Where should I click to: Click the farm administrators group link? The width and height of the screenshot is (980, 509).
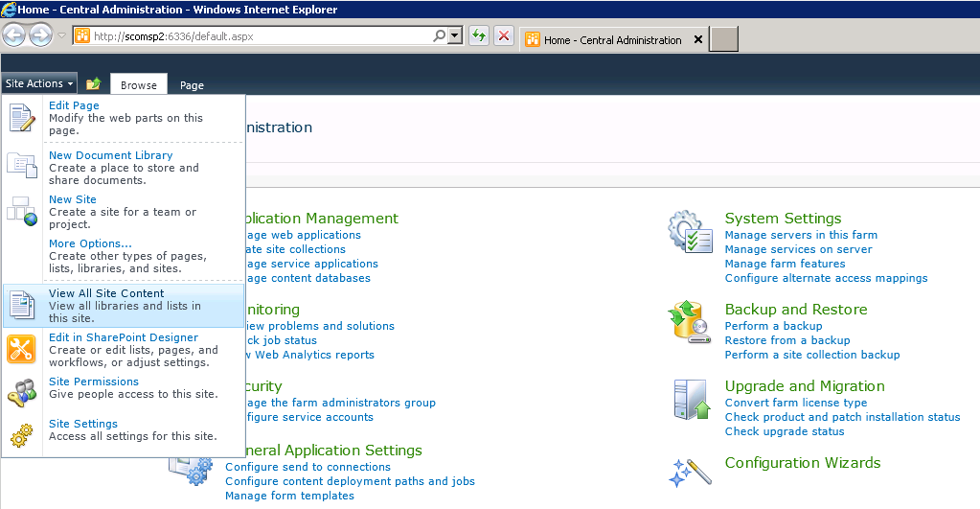pyautogui.click(x=341, y=403)
